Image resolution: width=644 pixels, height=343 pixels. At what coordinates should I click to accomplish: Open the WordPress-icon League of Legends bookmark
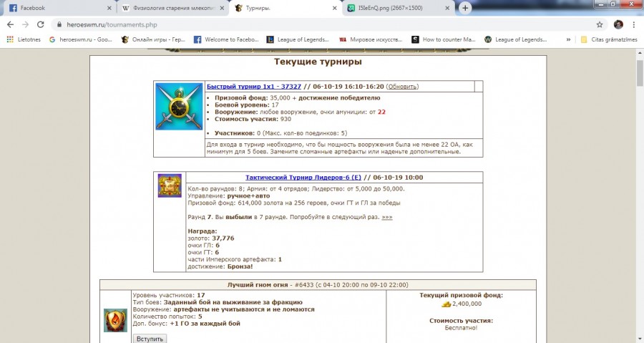(516, 39)
